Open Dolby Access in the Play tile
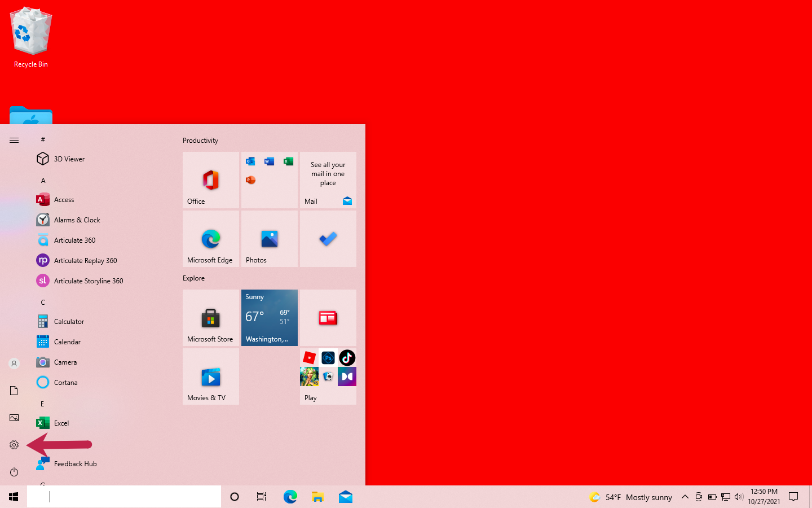812x508 pixels. point(347,376)
